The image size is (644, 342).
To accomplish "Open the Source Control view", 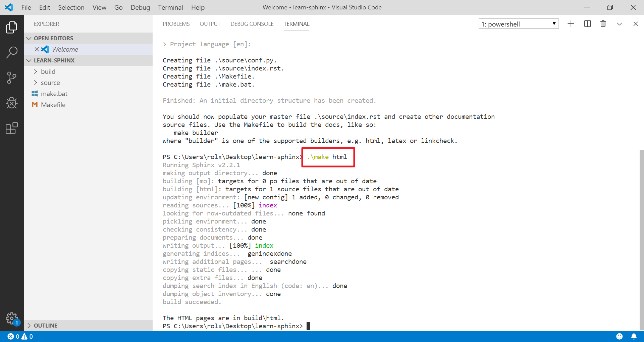I will coord(12,78).
